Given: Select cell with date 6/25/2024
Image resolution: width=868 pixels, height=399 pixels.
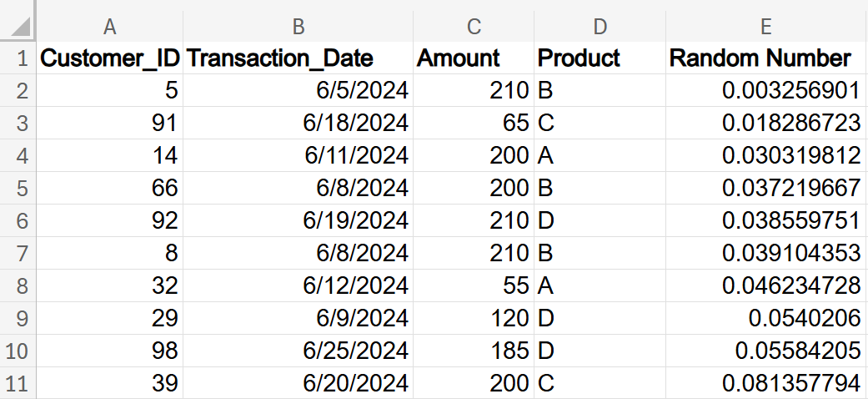Looking at the screenshot, I should pyautogui.click(x=298, y=351).
